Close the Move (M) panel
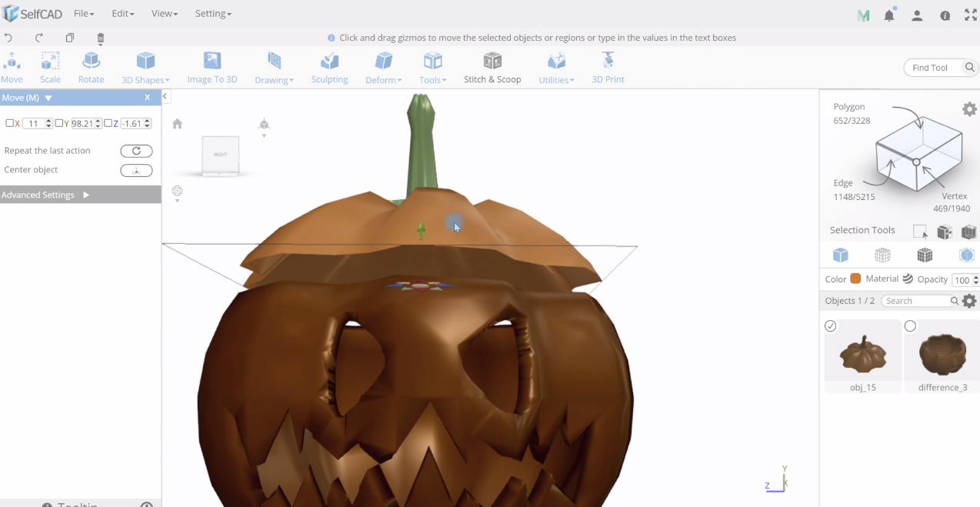This screenshot has width=980, height=507. click(147, 98)
